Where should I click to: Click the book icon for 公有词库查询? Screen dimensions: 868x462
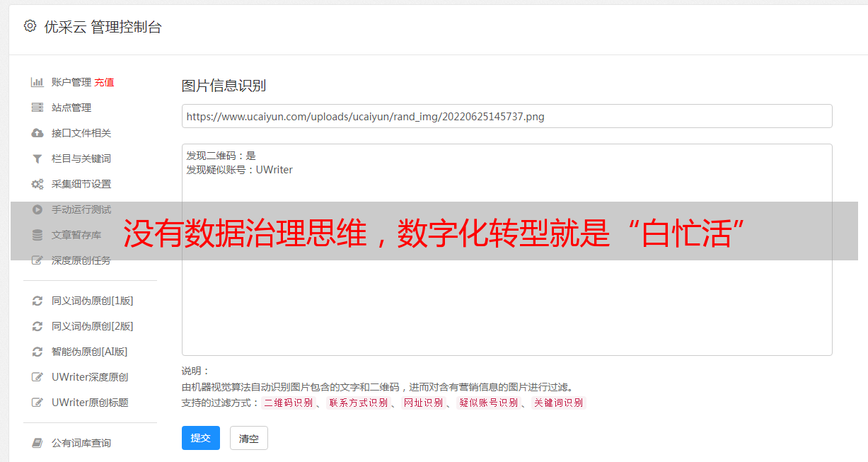pyautogui.click(x=37, y=443)
